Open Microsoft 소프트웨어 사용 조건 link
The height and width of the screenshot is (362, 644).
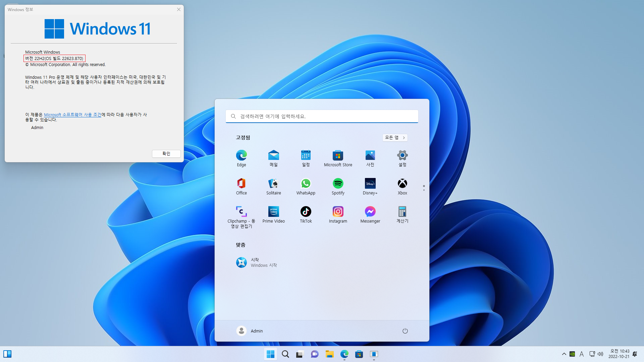click(x=72, y=115)
